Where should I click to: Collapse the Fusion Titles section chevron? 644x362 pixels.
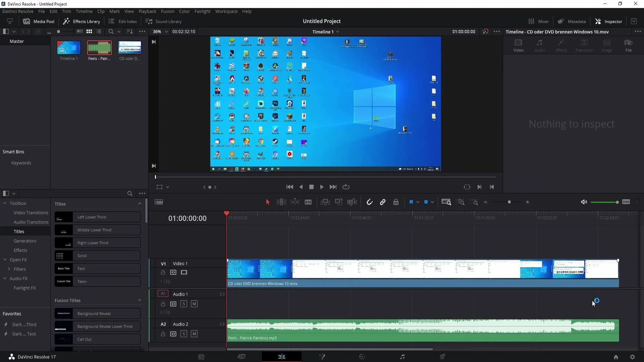point(140,300)
